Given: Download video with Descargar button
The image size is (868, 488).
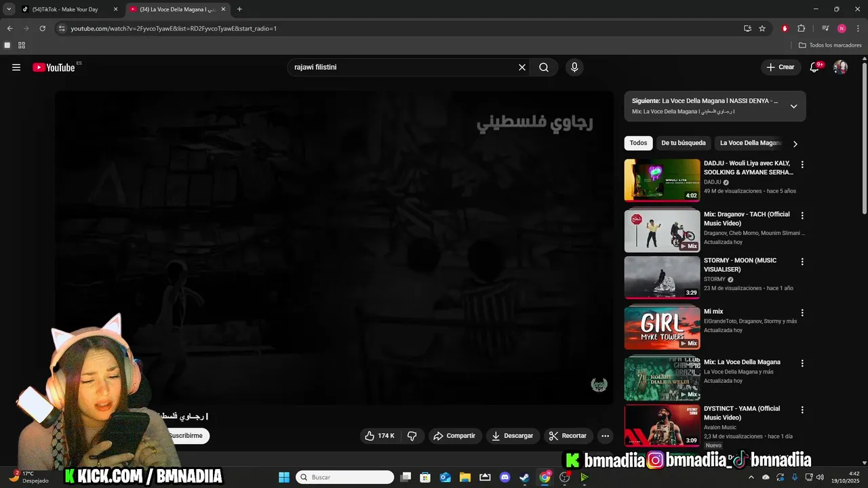Looking at the screenshot, I should (x=512, y=436).
